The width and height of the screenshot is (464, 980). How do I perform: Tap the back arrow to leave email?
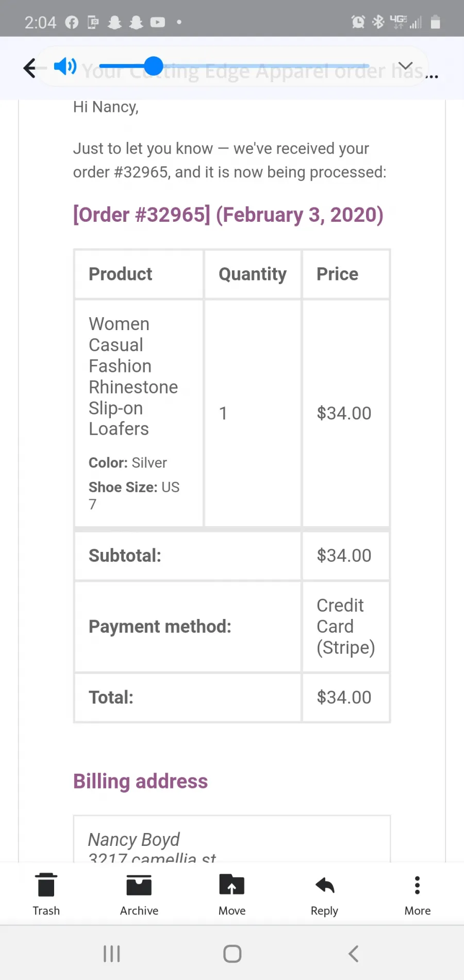pyautogui.click(x=30, y=68)
